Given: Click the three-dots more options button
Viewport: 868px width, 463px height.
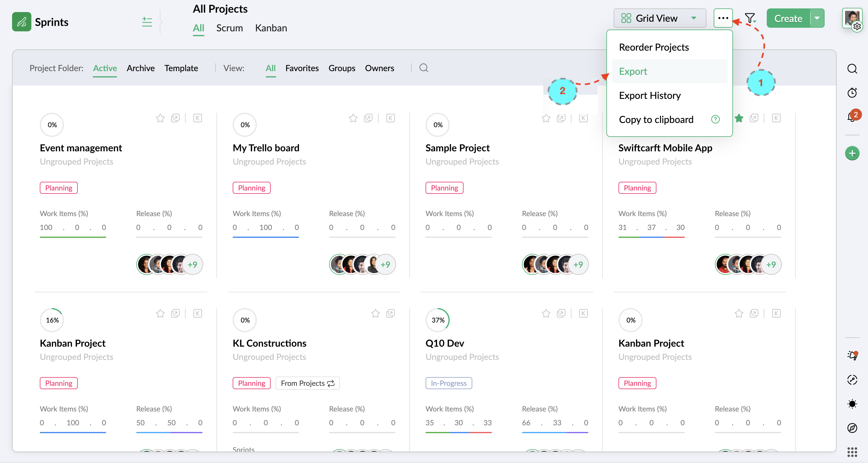Looking at the screenshot, I should pos(723,18).
